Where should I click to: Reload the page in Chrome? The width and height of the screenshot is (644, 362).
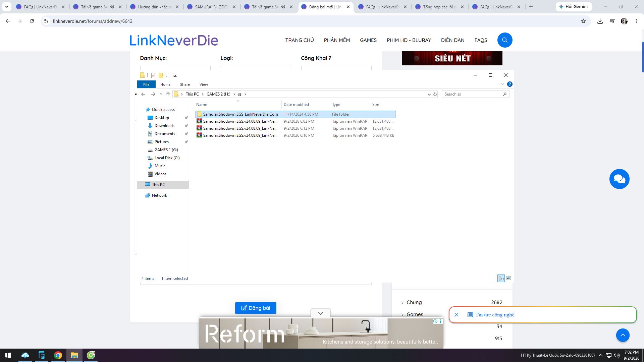coord(32,21)
